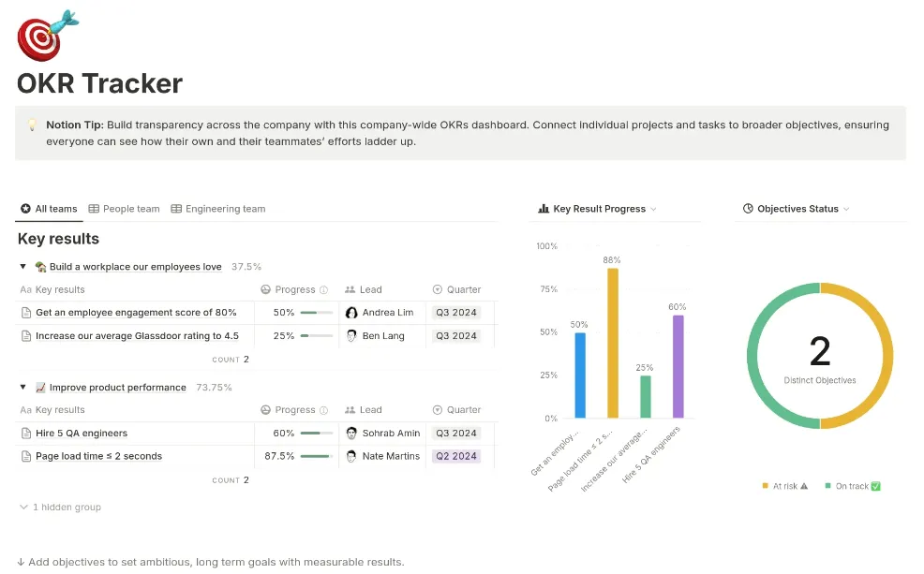Click the Progress circle icon in product performance header
The image size is (924, 574).
(x=266, y=410)
